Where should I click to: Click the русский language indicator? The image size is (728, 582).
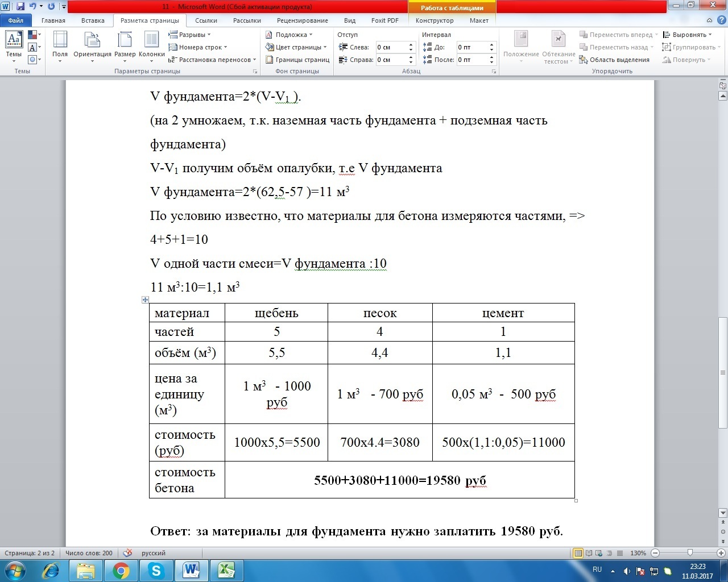pos(154,553)
